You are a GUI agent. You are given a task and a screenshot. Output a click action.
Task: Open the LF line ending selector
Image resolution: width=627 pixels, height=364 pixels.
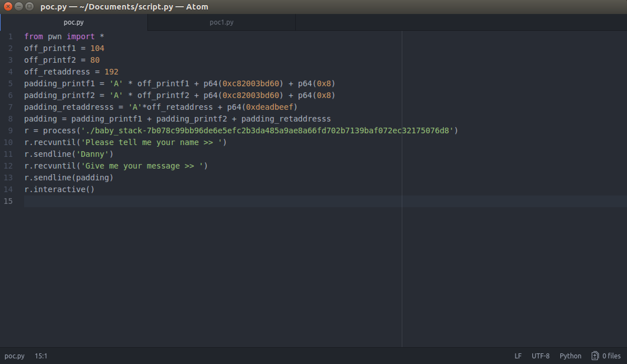point(518,356)
